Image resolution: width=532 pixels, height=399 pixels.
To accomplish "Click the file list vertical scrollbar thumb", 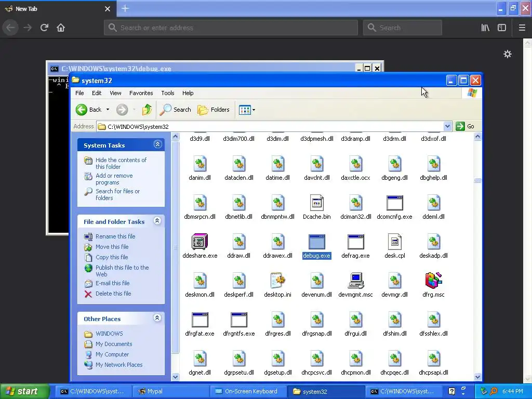I will [x=477, y=180].
